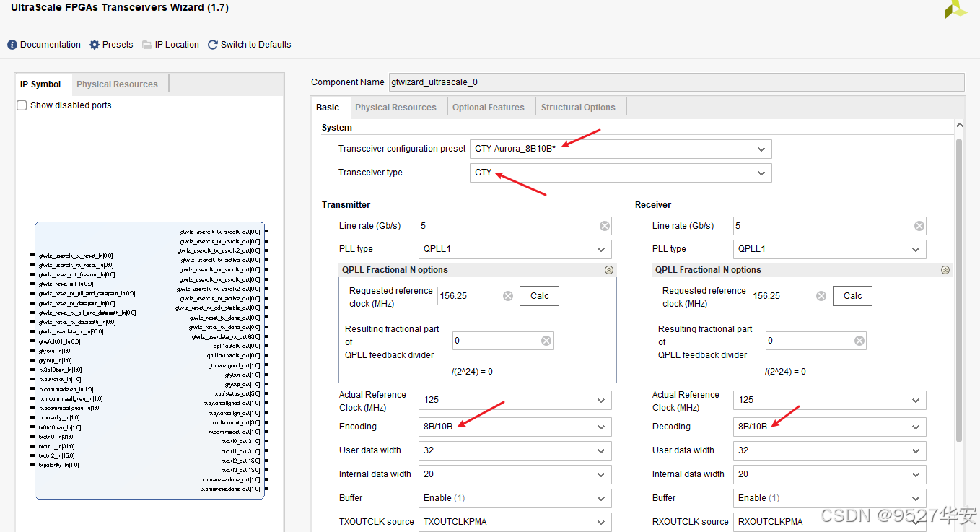Screen dimensions: 980x532
Task: Open the Optional Features tab
Action: pyautogui.click(x=489, y=108)
